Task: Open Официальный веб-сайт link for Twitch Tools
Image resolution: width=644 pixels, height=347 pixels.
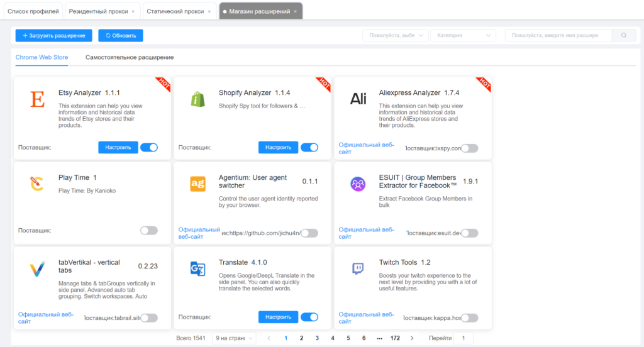Action: (x=366, y=318)
